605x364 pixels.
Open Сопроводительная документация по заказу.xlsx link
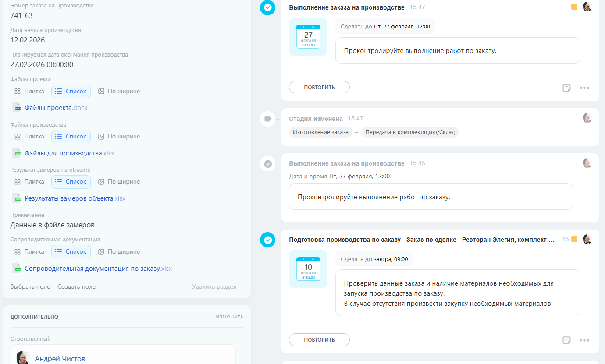pos(98,269)
